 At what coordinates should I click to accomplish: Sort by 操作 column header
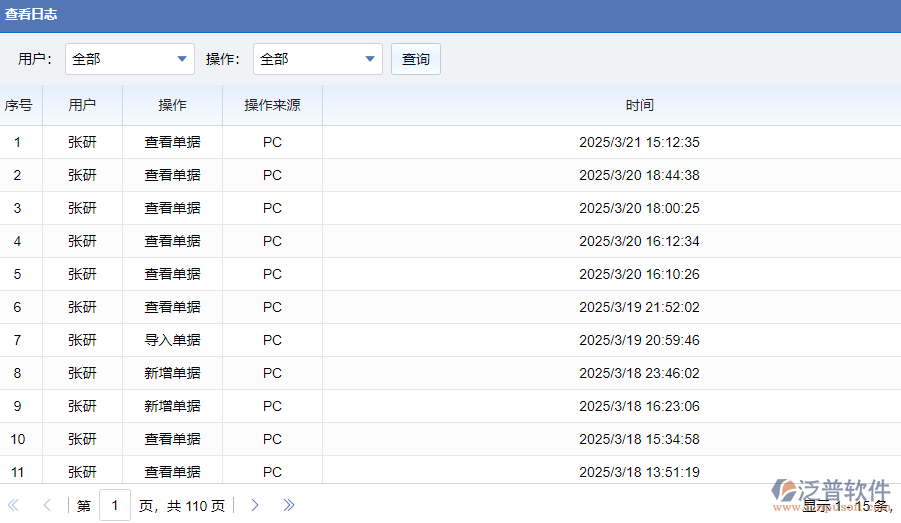(x=172, y=105)
